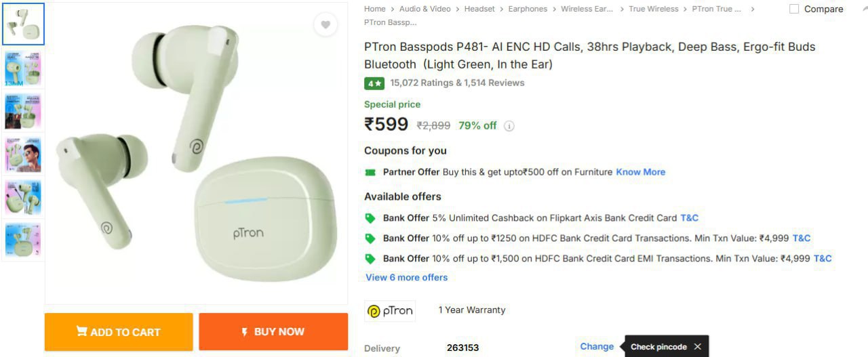Select the fourth thumbnail with man

tap(23, 154)
